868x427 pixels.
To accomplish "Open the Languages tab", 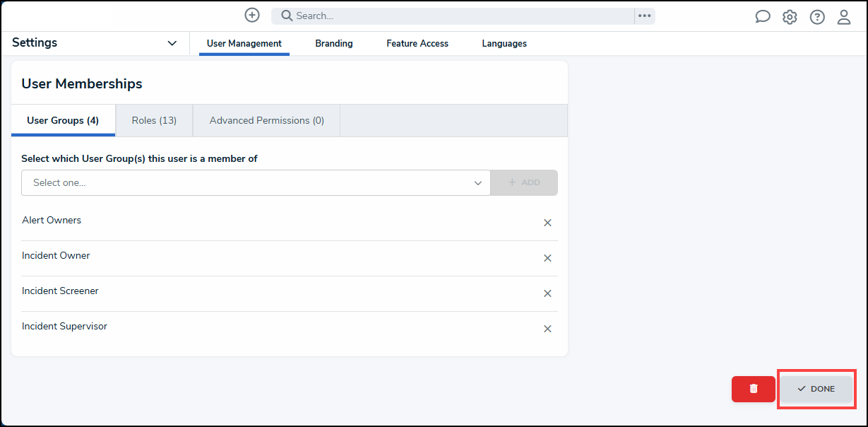I will point(504,43).
